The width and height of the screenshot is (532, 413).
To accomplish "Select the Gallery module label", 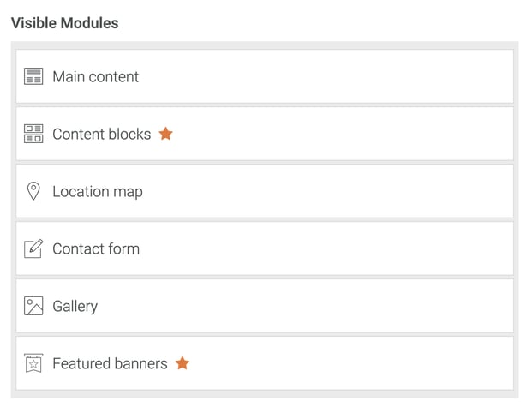I will (75, 307).
